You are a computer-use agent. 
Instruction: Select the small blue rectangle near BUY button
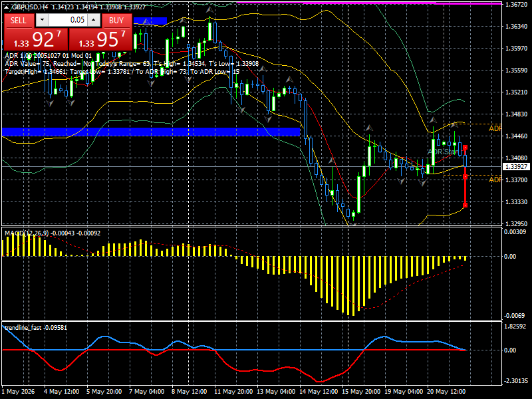pyautogui.click(x=150, y=21)
